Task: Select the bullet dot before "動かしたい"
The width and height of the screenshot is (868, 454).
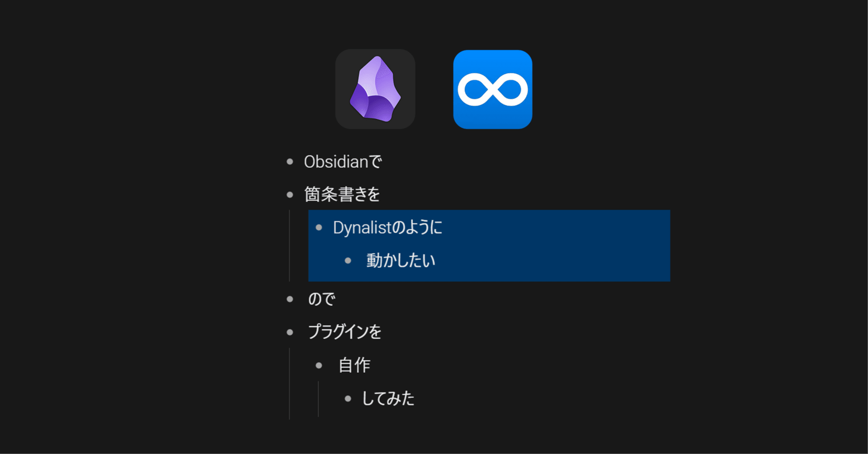Action: (x=348, y=261)
